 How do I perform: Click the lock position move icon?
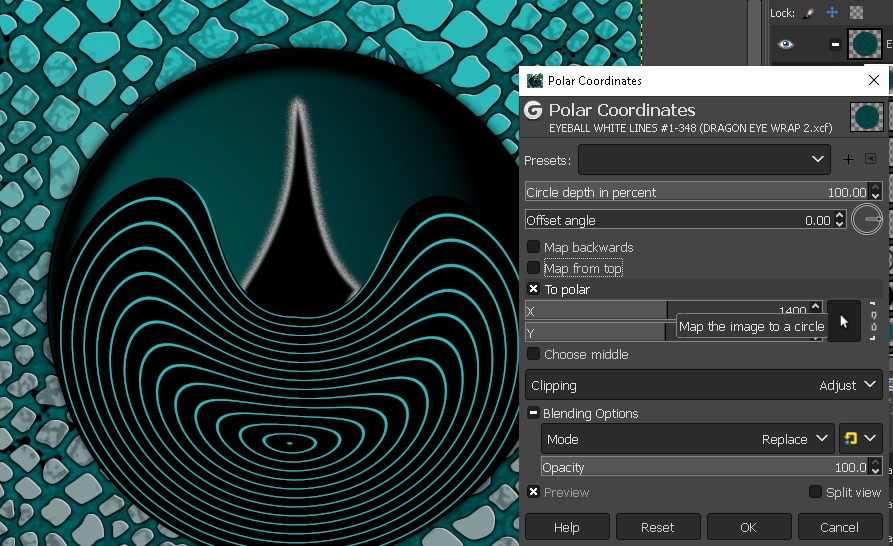(832, 13)
